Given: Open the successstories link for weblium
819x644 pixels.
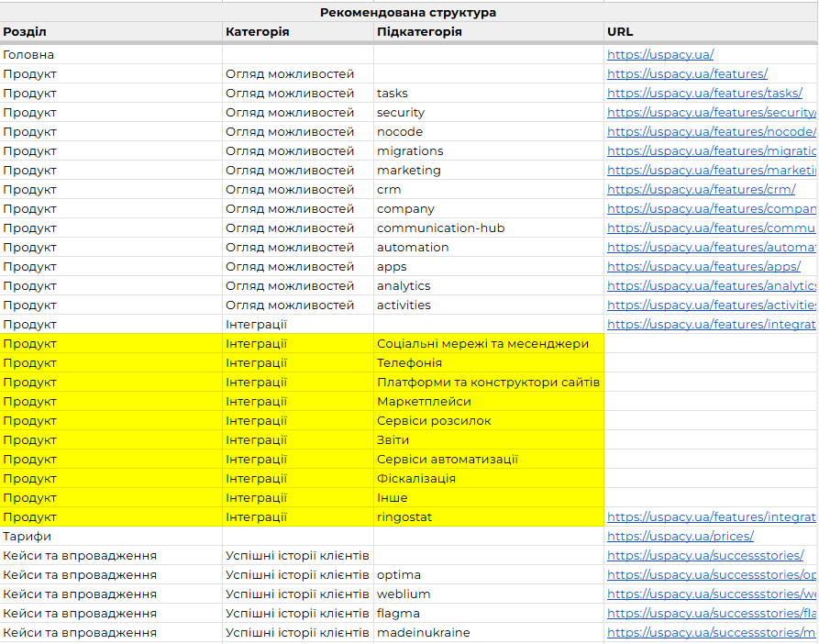Looking at the screenshot, I should pyautogui.click(x=711, y=594).
